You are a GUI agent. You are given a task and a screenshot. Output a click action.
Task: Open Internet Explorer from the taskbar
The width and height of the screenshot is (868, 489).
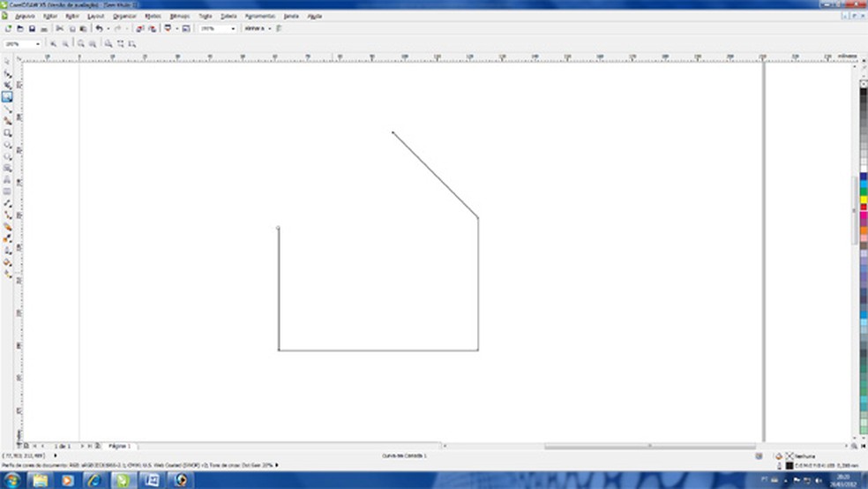(x=94, y=480)
